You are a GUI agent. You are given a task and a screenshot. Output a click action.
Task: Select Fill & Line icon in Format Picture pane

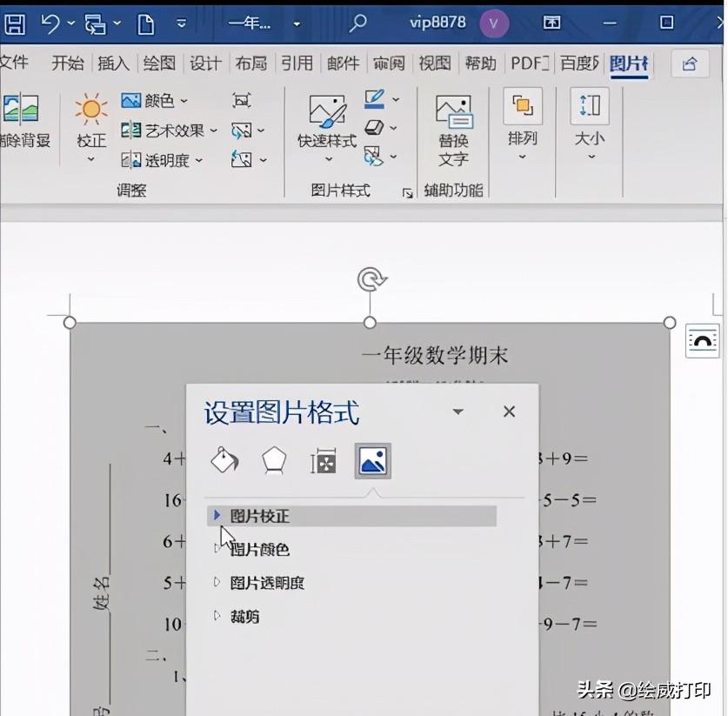pyautogui.click(x=224, y=460)
